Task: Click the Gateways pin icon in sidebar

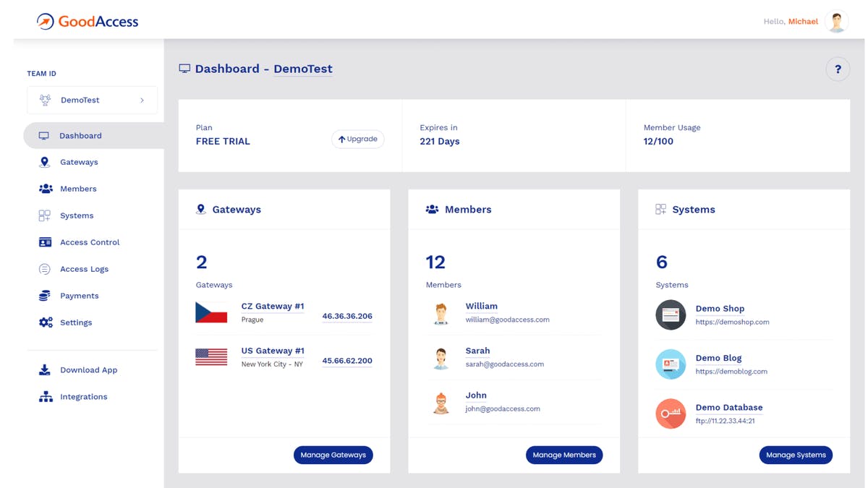Action: pyautogui.click(x=45, y=162)
